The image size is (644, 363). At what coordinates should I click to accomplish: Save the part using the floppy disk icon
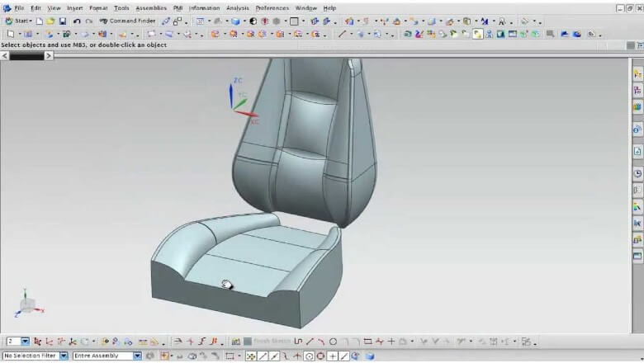click(62, 21)
